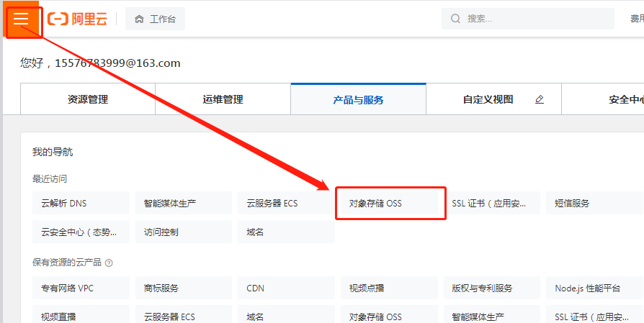Focus the 搜索 input field
The width and height of the screenshot is (644, 323).
click(528, 19)
